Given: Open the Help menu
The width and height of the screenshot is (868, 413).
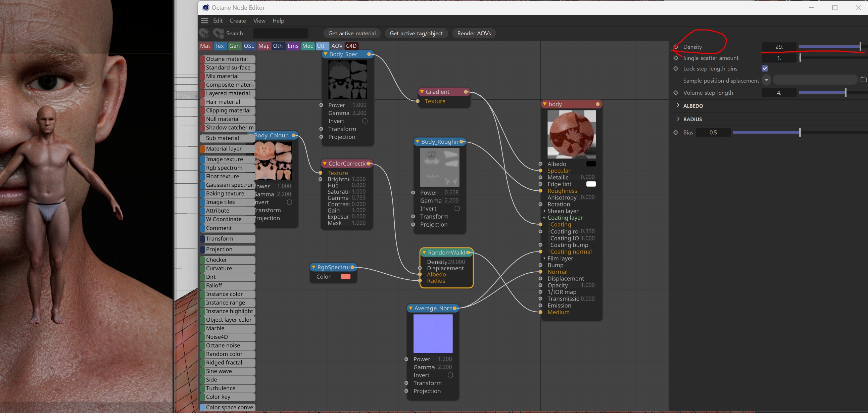Looking at the screenshot, I should point(278,20).
